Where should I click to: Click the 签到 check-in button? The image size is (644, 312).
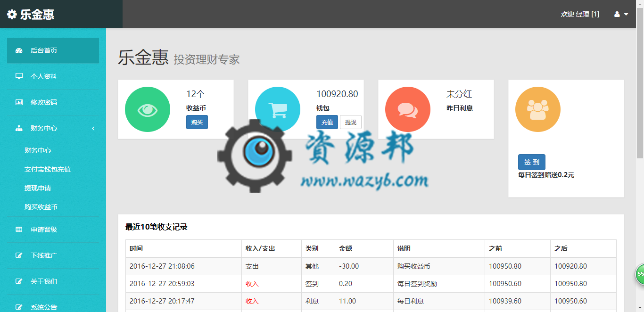tap(532, 162)
